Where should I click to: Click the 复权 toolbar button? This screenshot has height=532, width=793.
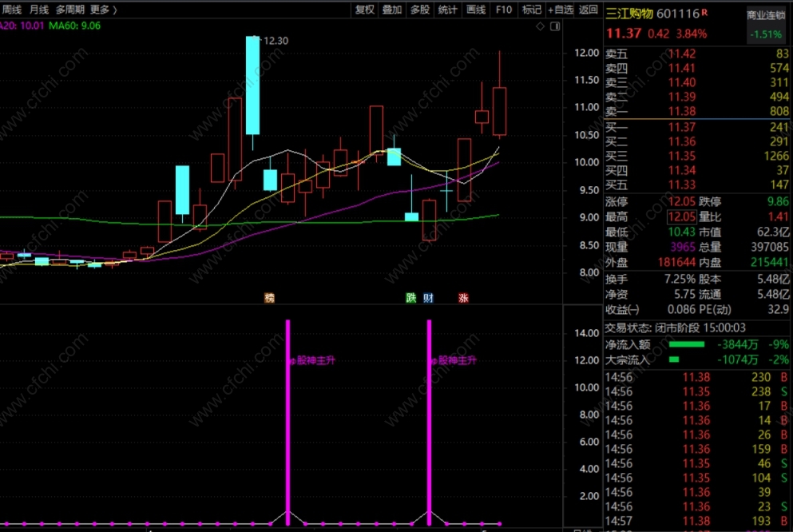click(x=365, y=10)
